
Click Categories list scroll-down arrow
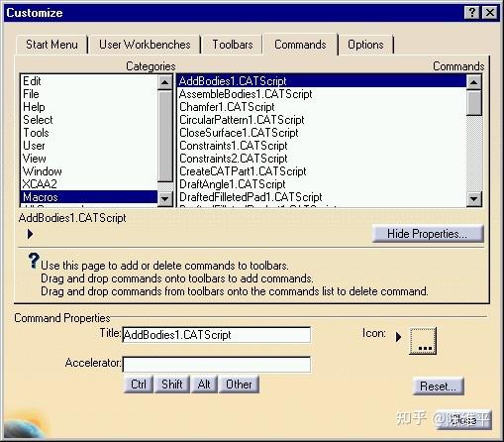tap(165, 199)
